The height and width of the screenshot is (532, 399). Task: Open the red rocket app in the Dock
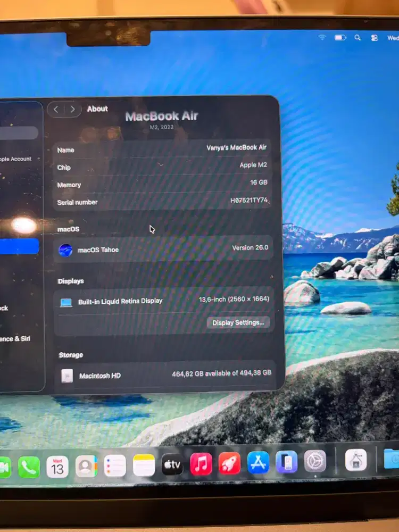tap(230, 463)
